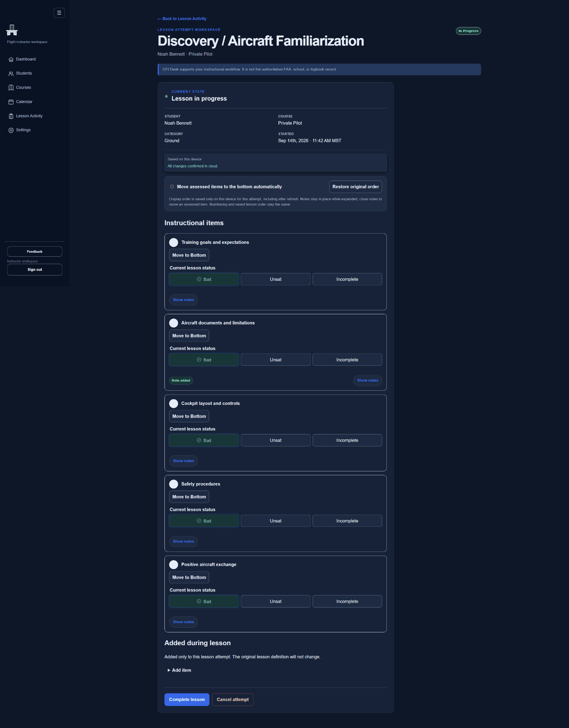Expand the Add item disclosure triangle
Image resolution: width=569 pixels, height=728 pixels.
pyautogui.click(x=169, y=670)
